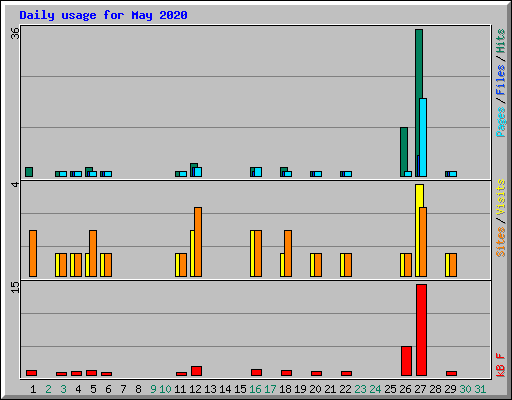The width and height of the screenshot is (512, 400).
Task: Click the "Visits" legend label
Action: 500,197
